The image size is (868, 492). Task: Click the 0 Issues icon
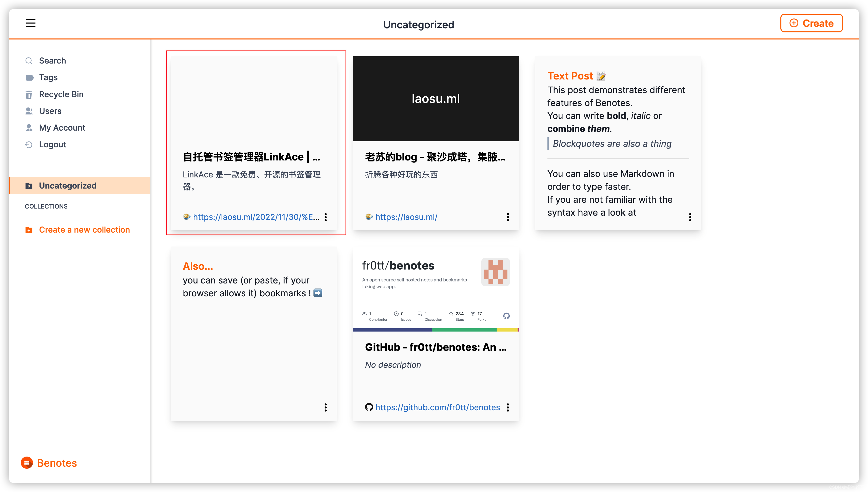pyautogui.click(x=396, y=314)
